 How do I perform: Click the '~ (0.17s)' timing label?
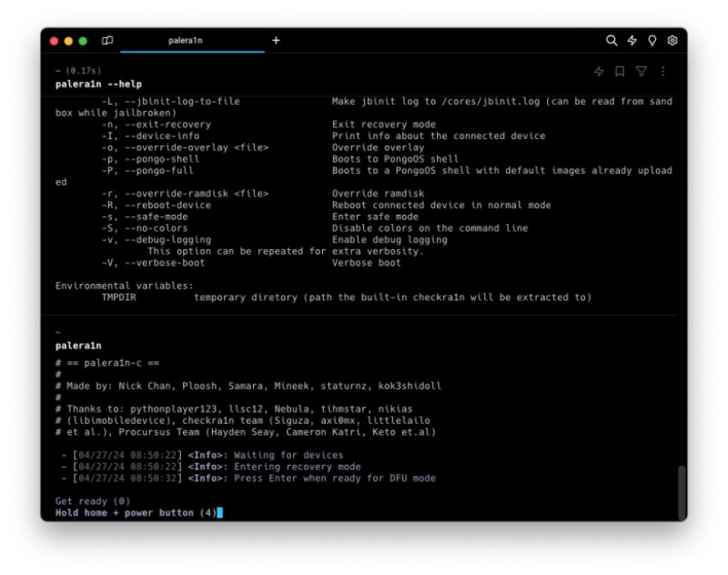pos(78,71)
